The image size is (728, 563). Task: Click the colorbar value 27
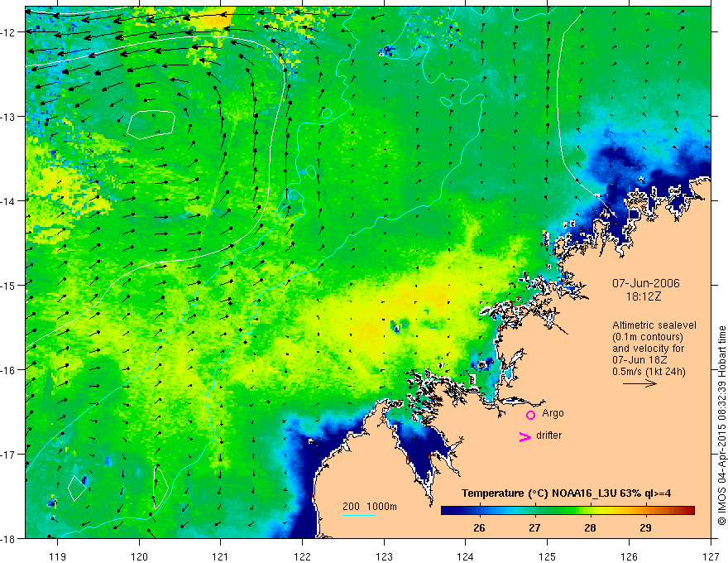(x=534, y=527)
